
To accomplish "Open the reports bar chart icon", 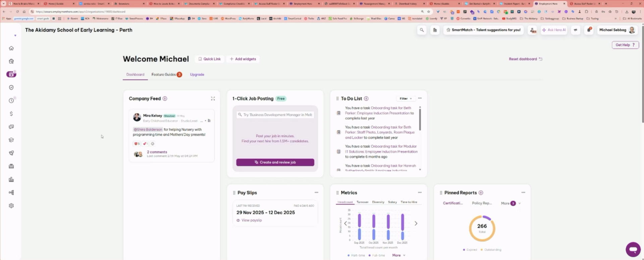I will [x=11, y=180].
